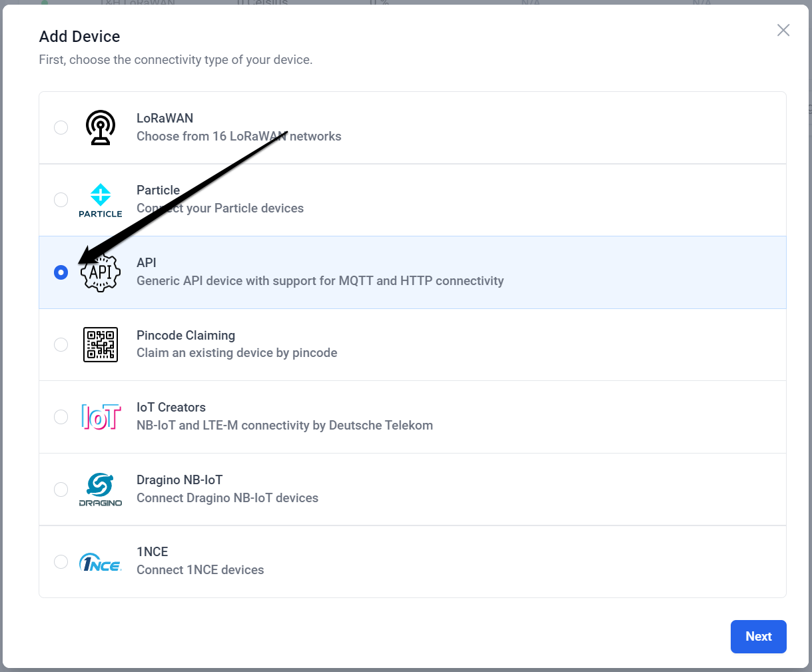Deselect the API connectivity option

point(61,272)
